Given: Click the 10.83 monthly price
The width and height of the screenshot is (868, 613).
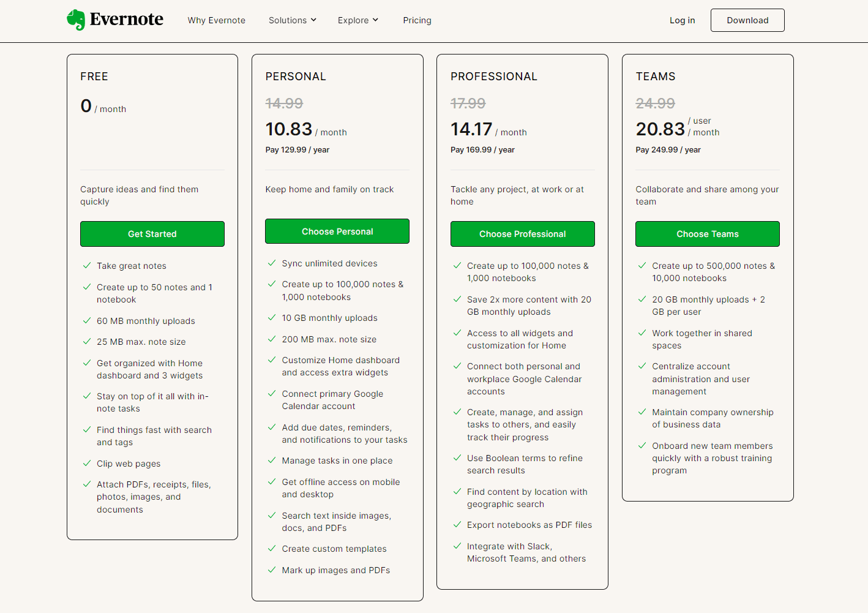Looking at the screenshot, I should click(x=289, y=129).
